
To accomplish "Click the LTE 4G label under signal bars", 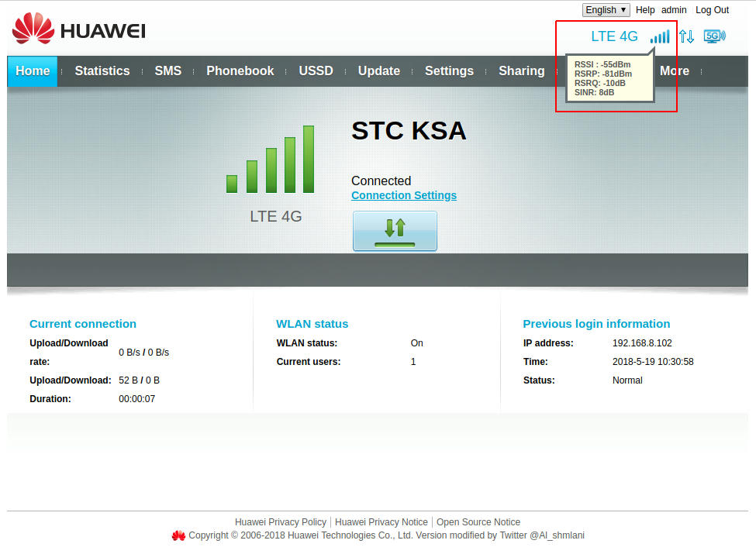I will point(276,217).
